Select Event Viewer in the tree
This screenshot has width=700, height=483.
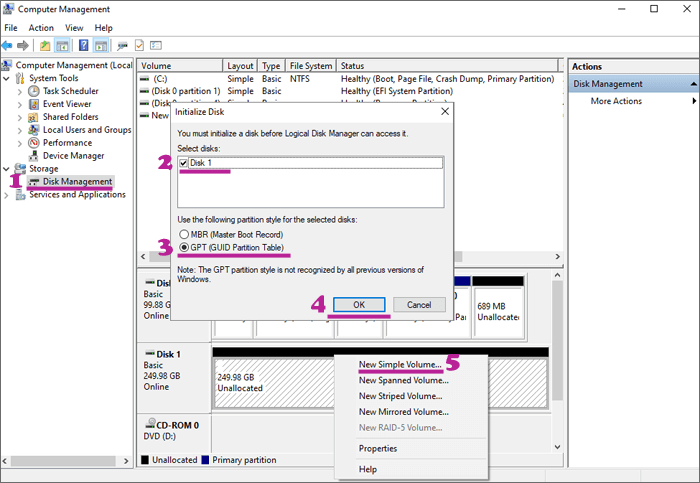tap(67, 104)
